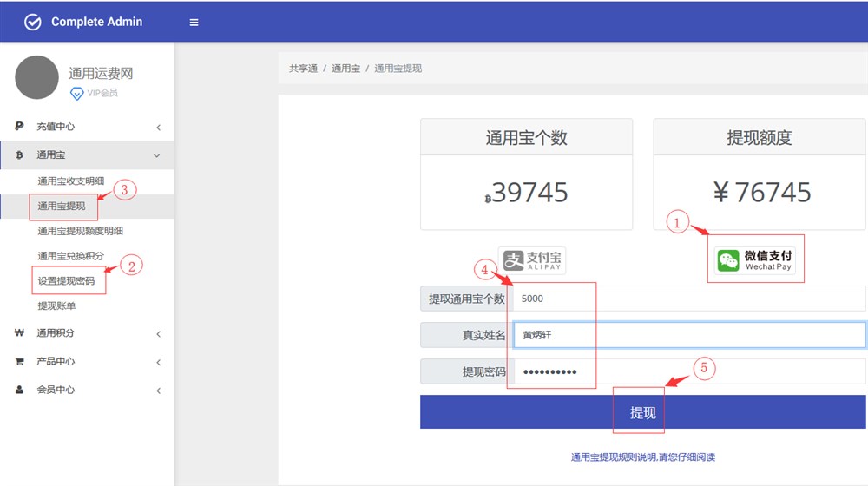Click the 提取通用宝个数 input with 5000
This screenshot has width=868, height=486.
[x=690, y=299]
